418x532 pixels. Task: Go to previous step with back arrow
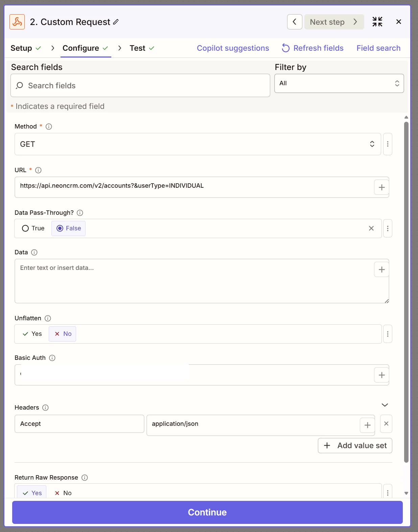(295, 22)
